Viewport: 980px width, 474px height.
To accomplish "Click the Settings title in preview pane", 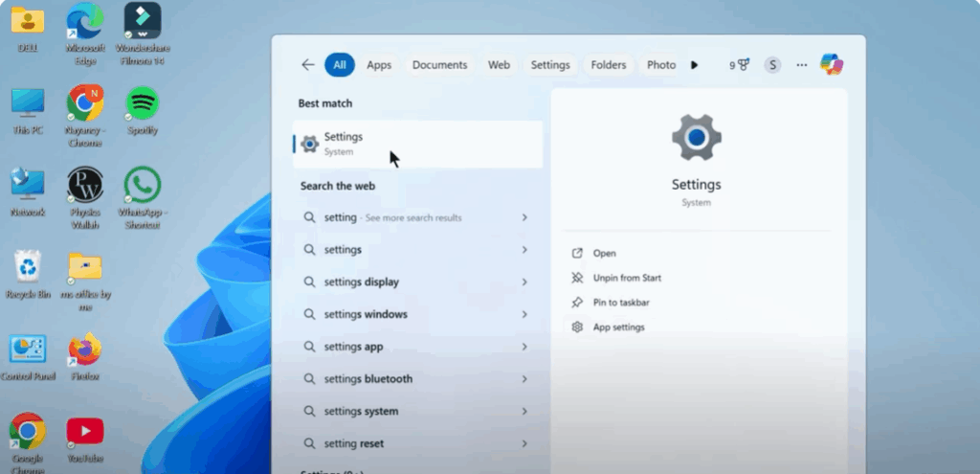I will coord(697,185).
